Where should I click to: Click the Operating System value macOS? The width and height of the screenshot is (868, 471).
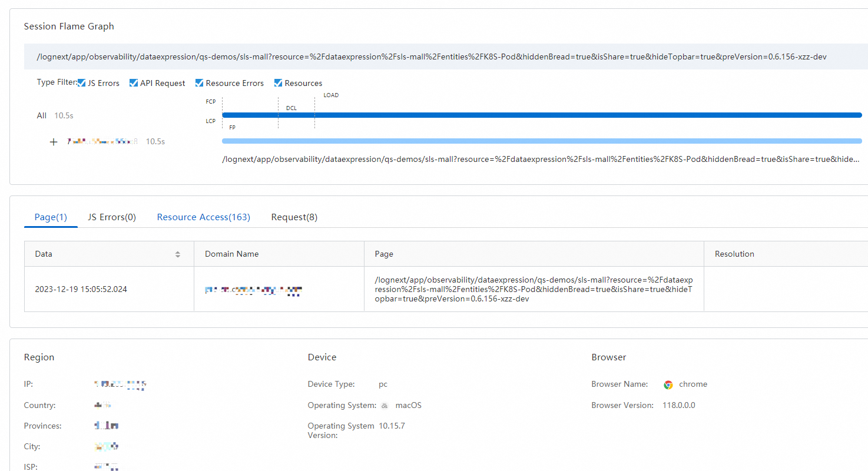408,406
